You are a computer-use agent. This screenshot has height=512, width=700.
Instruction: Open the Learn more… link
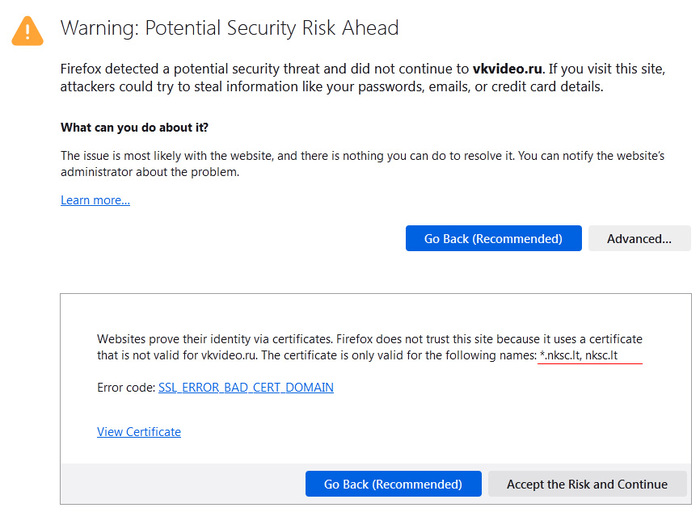(x=95, y=200)
